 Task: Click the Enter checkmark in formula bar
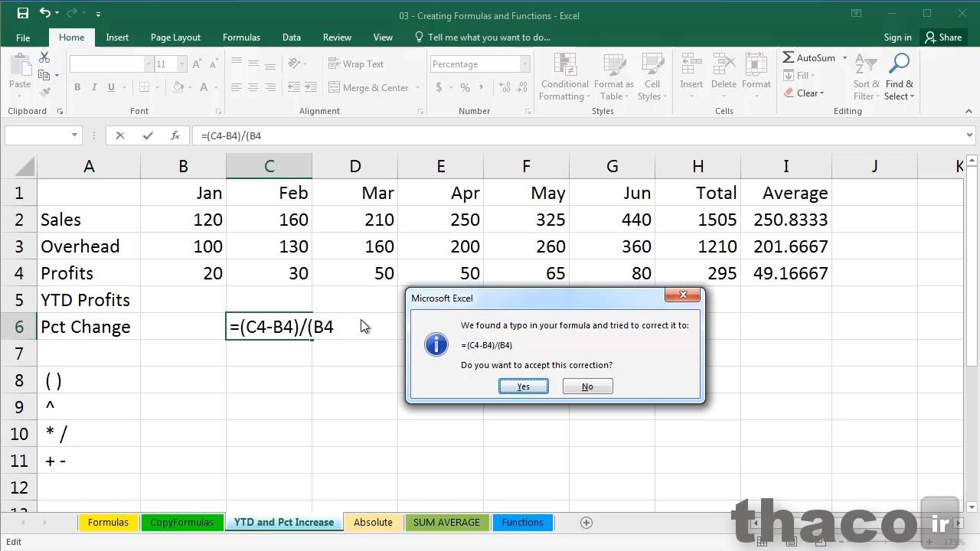[x=148, y=135]
